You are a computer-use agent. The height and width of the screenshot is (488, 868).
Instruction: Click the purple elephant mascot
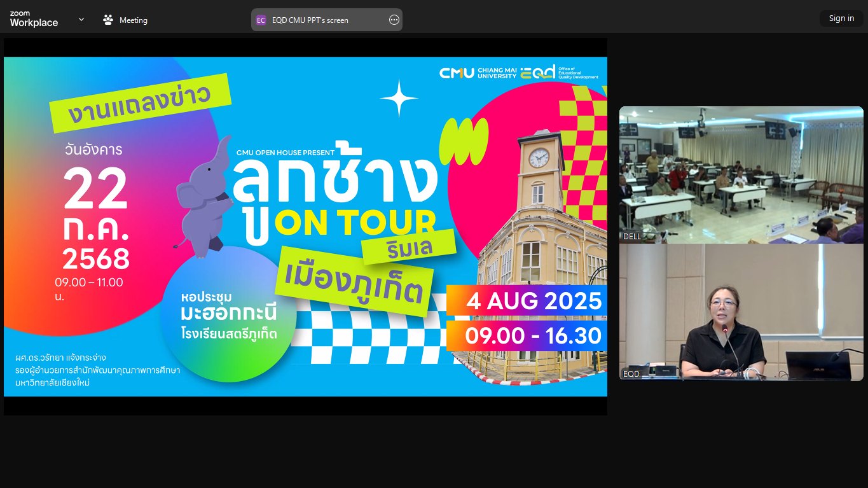tap(205, 194)
